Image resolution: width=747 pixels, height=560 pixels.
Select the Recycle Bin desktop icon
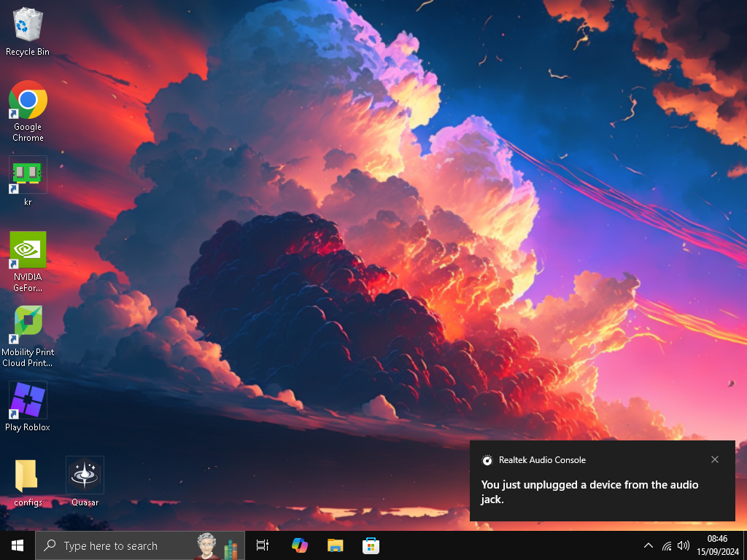(28, 31)
